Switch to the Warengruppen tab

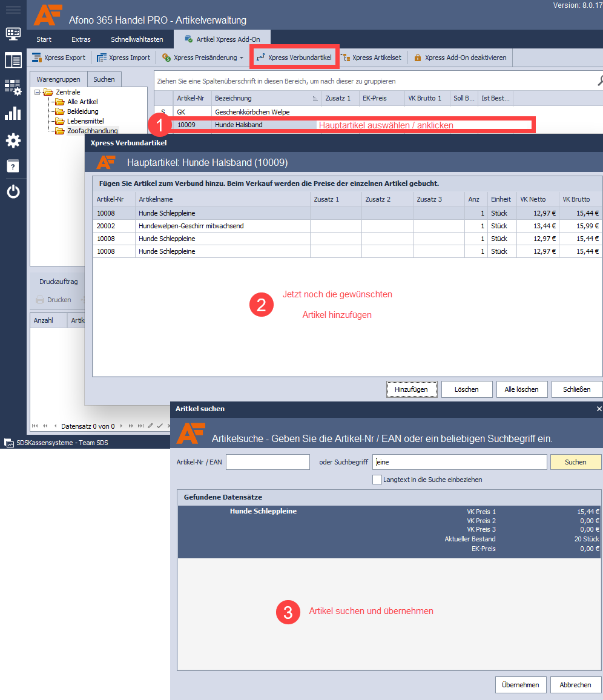click(59, 79)
